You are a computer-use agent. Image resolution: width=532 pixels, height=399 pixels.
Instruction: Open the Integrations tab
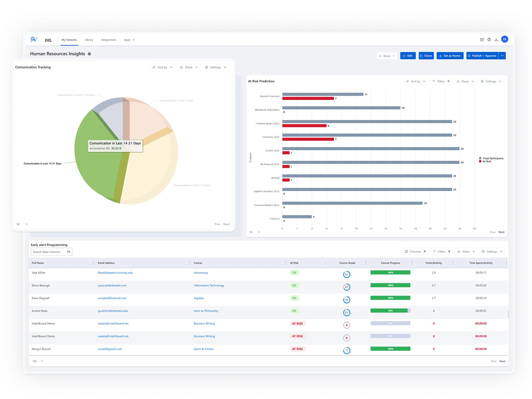(x=109, y=40)
